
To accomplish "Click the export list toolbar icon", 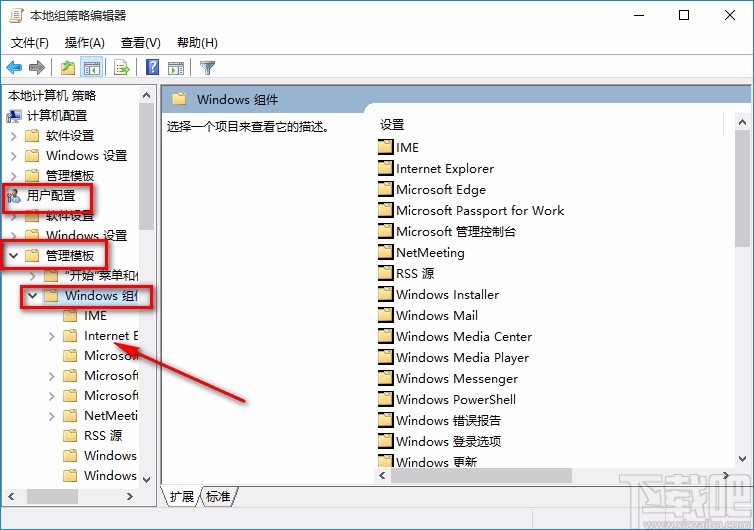I will 122,68.
